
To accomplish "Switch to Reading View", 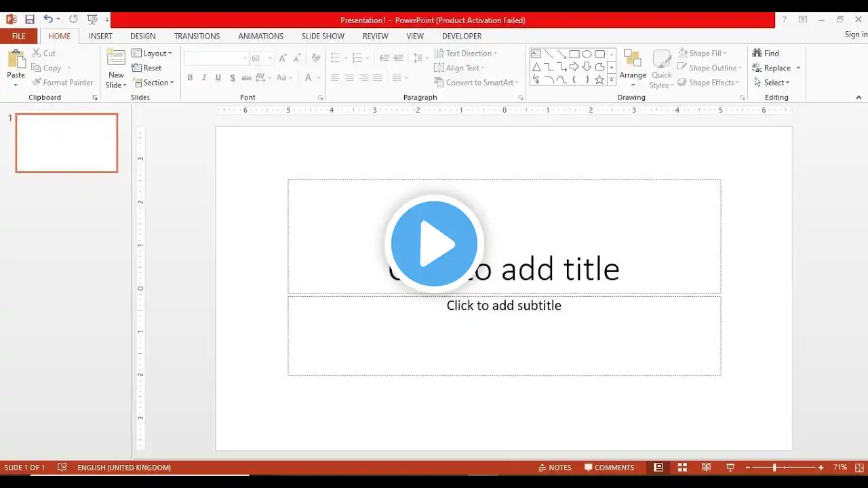I will [x=706, y=468].
